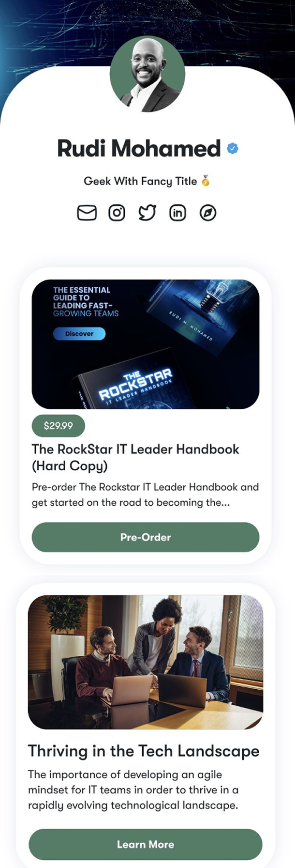Click the agile mindset description text

[133, 790]
